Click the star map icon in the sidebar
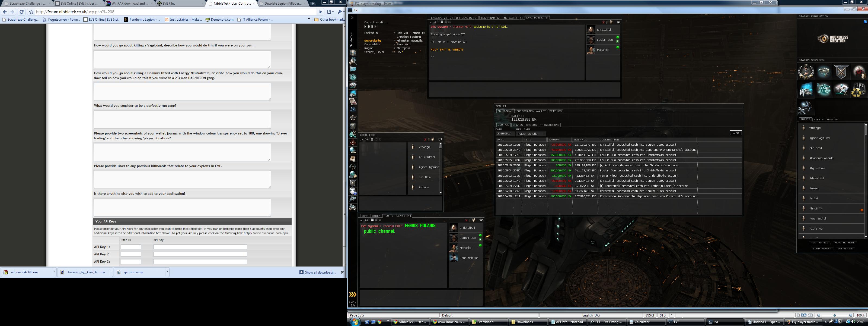This screenshot has width=868, height=326. [x=353, y=110]
